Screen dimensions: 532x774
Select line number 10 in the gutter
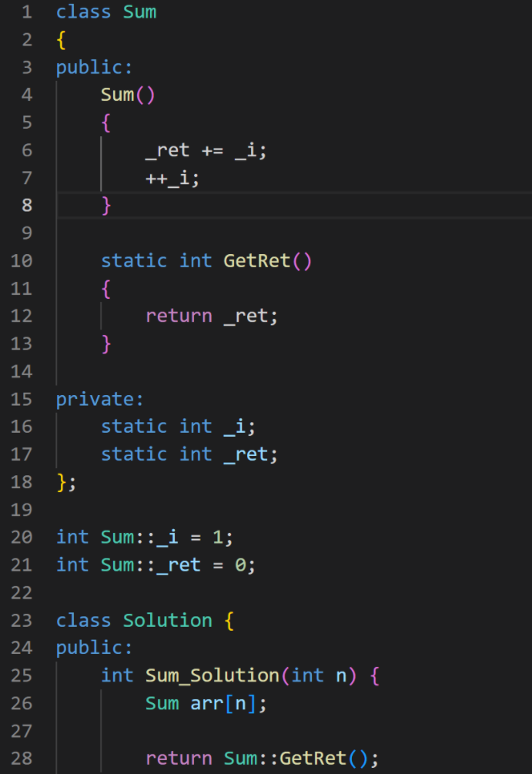tap(22, 260)
